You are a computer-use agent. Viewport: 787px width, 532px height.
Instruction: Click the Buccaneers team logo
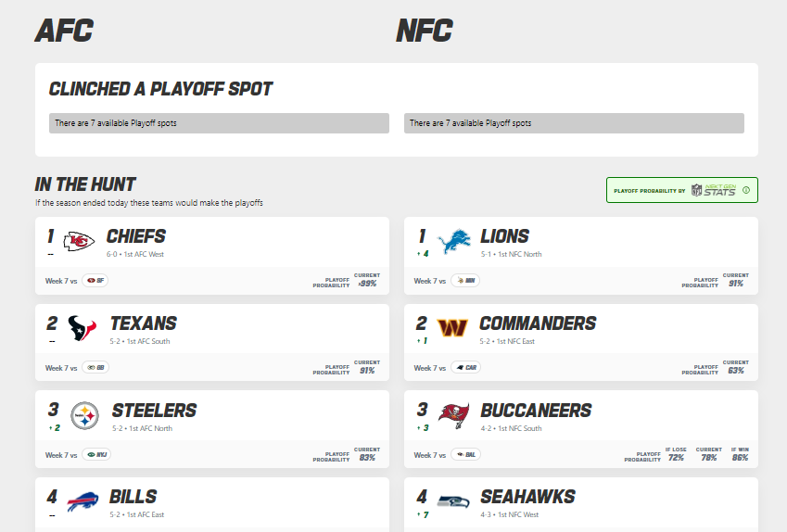coord(453,415)
